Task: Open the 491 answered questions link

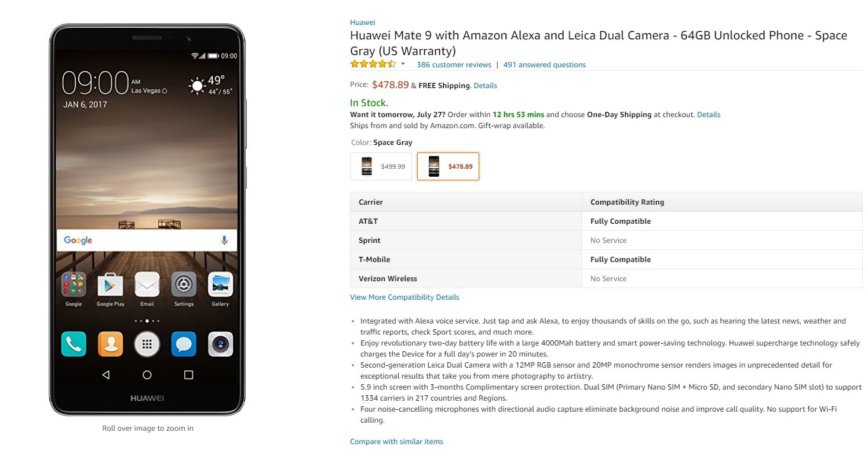Action: [544, 65]
